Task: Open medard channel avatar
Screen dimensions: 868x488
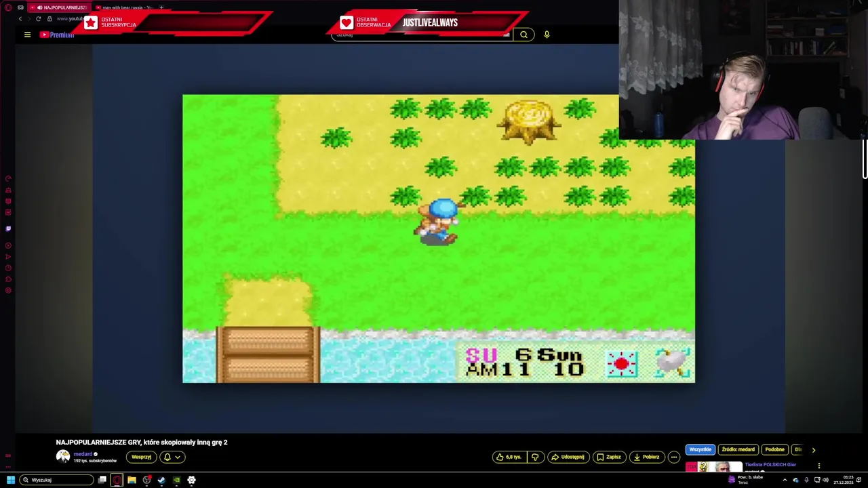Action: (x=63, y=457)
